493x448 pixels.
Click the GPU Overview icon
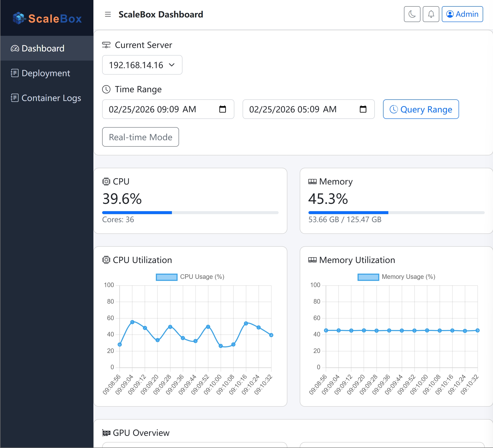click(x=106, y=433)
